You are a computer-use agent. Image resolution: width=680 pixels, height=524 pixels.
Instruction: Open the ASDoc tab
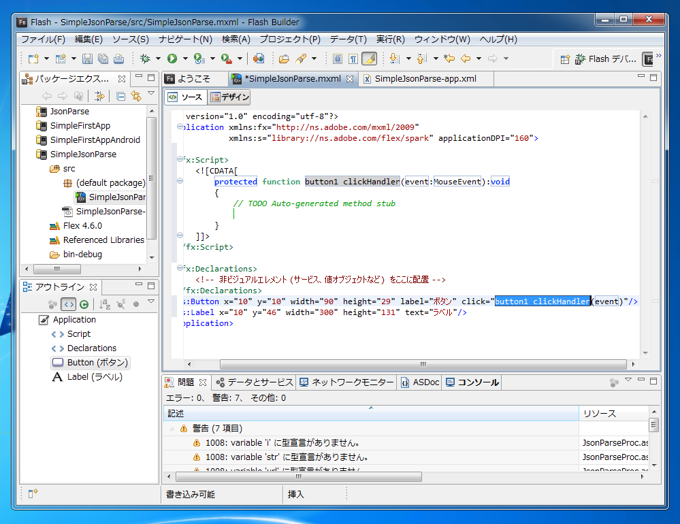pyautogui.click(x=420, y=383)
